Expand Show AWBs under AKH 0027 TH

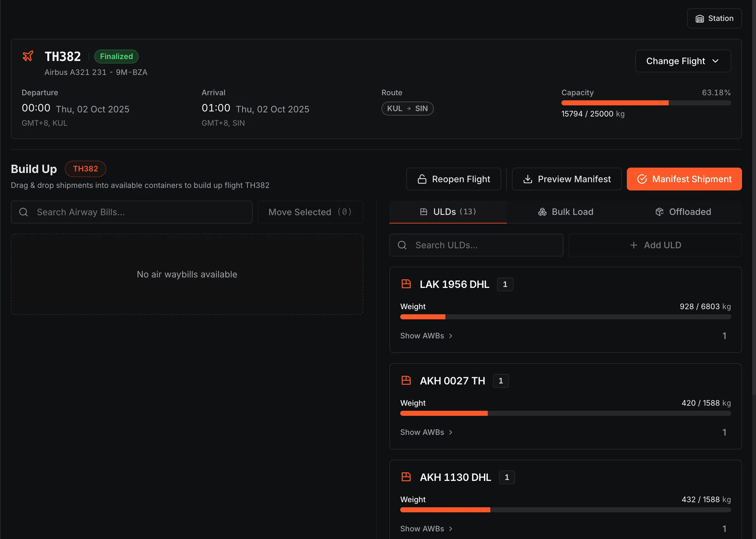click(x=426, y=432)
